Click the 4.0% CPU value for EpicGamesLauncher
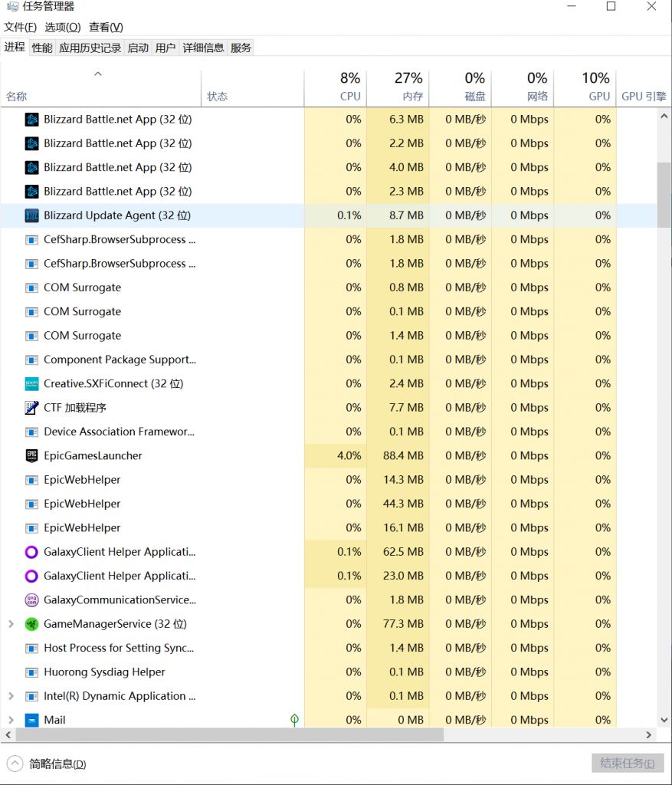672x785 pixels. (349, 456)
